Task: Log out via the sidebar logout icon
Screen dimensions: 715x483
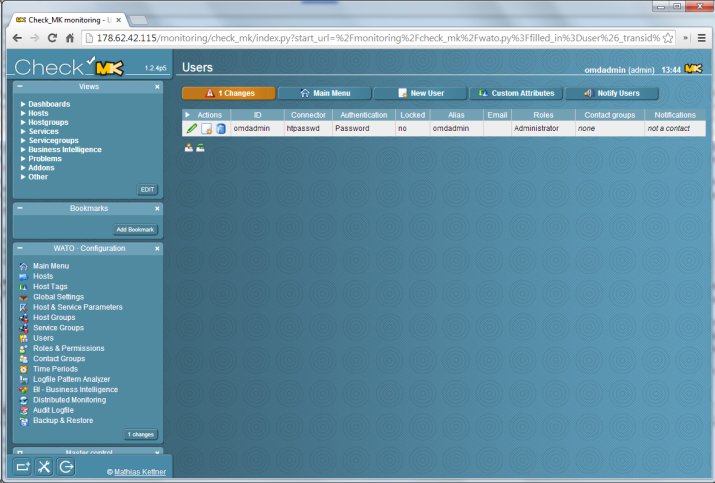Action: pos(66,467)
